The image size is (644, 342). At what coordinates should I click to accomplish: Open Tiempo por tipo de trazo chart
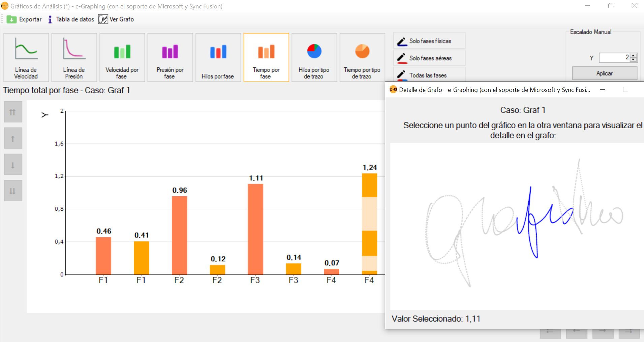pos(362,57)
